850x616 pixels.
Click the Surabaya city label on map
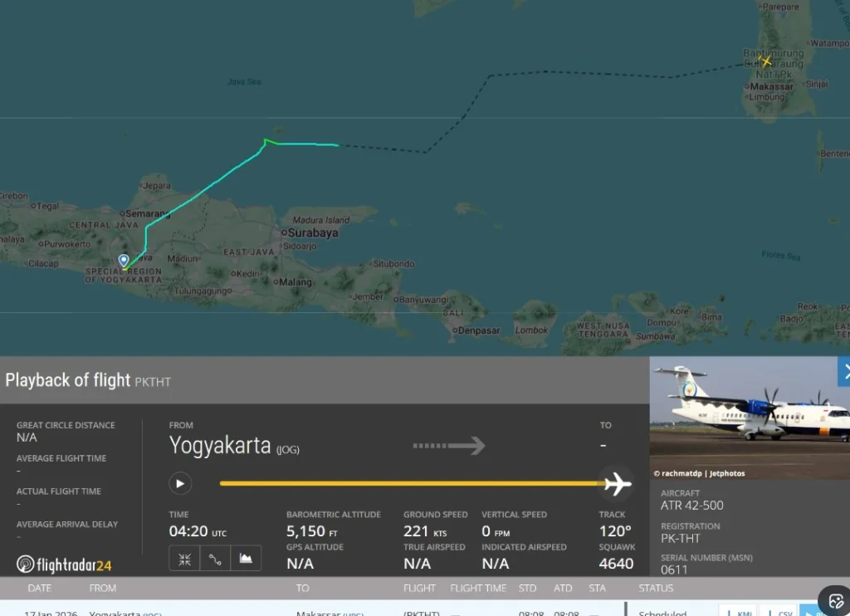coord(312,233)
